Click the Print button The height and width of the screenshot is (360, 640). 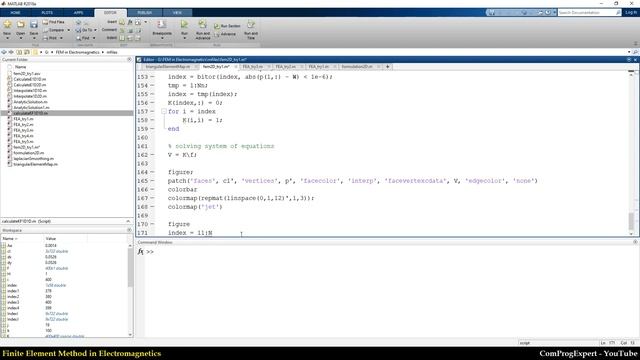tap(50, 38)
